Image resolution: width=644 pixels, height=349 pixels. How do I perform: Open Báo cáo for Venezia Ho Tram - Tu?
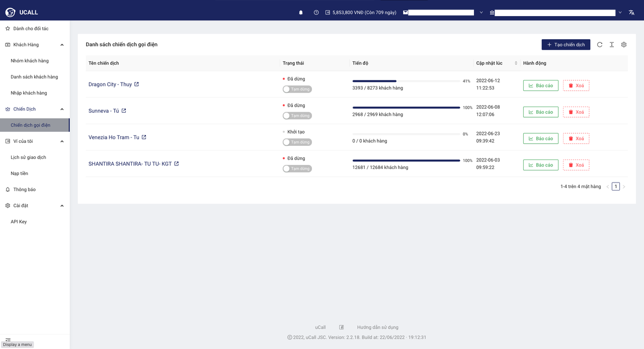click(x=541, y=138)
